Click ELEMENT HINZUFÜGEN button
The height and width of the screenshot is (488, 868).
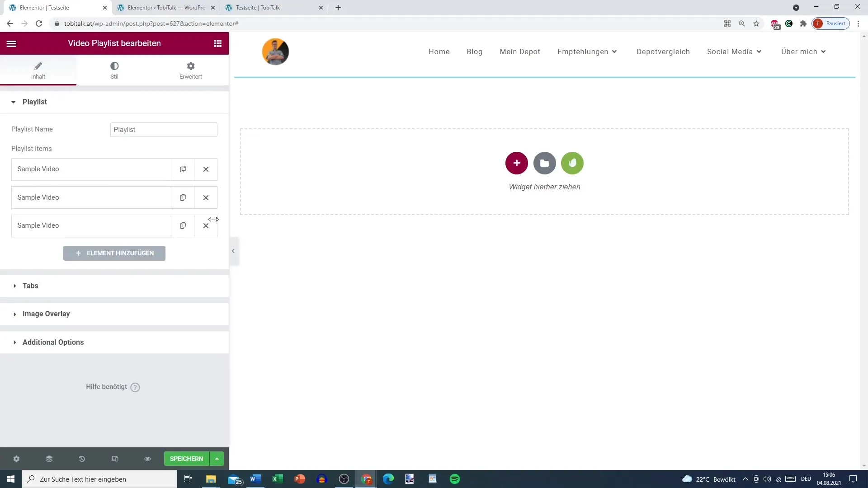click(x=114, y=253)
